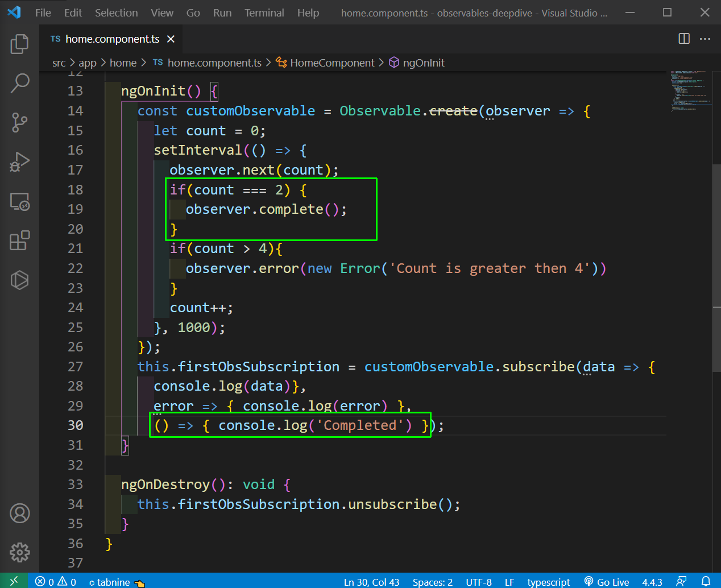Click the customObservable constant on line 14
Screen dimensions: 721x588
click(251, 111)
